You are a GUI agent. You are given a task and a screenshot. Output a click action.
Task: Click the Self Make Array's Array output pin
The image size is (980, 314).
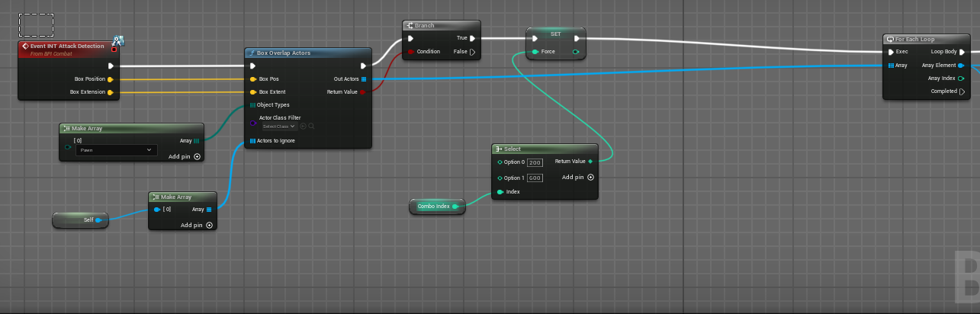click(x=209, y=210)
